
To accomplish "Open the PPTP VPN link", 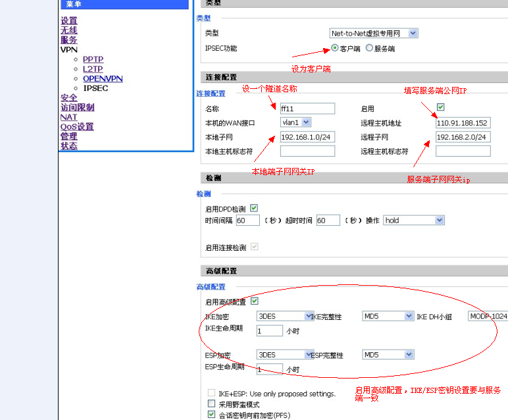I will click(x=93, y=59).
